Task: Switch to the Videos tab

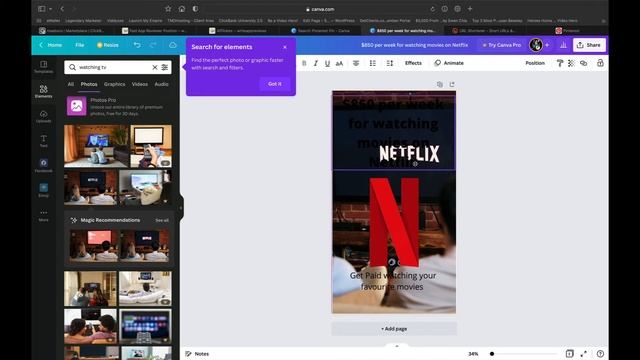Action: [x=140, y=84]
